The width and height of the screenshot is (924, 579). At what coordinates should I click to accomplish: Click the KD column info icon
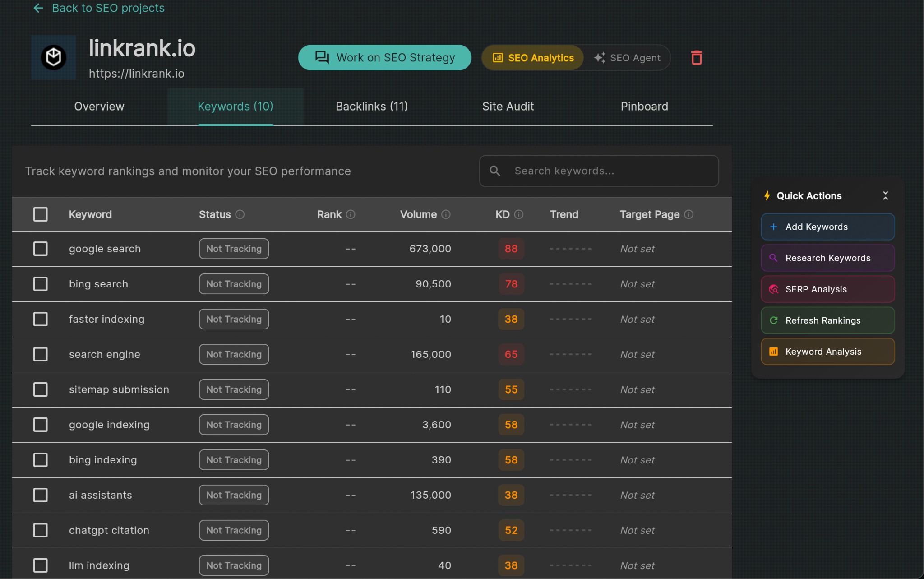[519, 214]
